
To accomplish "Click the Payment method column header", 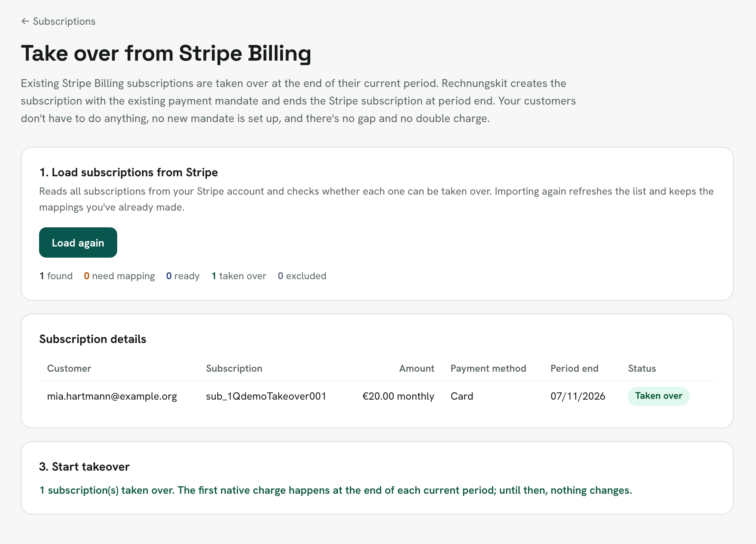I will [488, 368].
